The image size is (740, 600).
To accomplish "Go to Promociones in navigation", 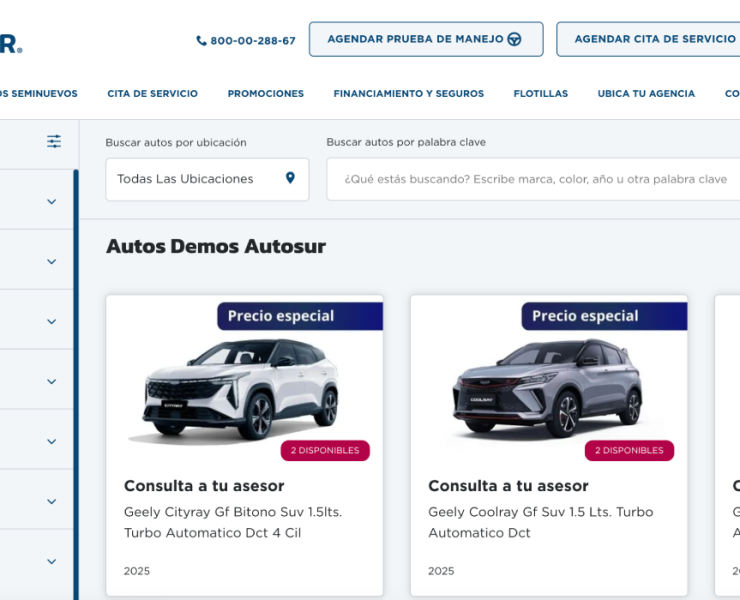I will point(266,93).
